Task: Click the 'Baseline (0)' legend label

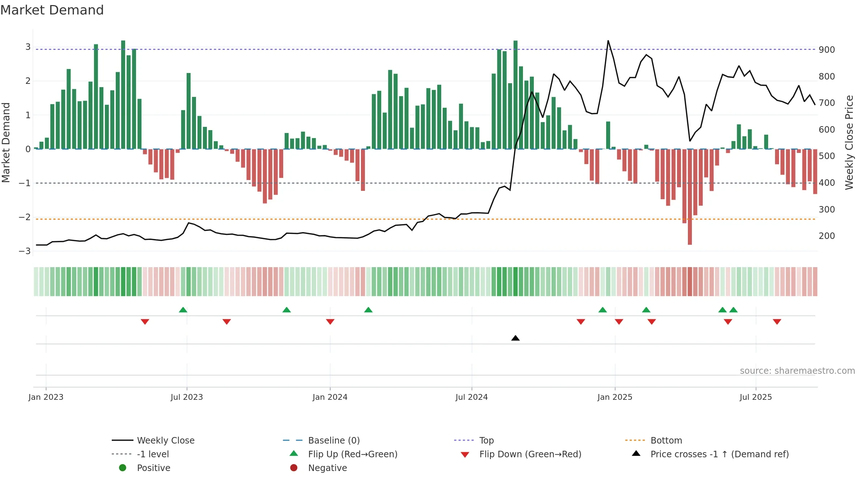Action: click(x=334, y=440)
